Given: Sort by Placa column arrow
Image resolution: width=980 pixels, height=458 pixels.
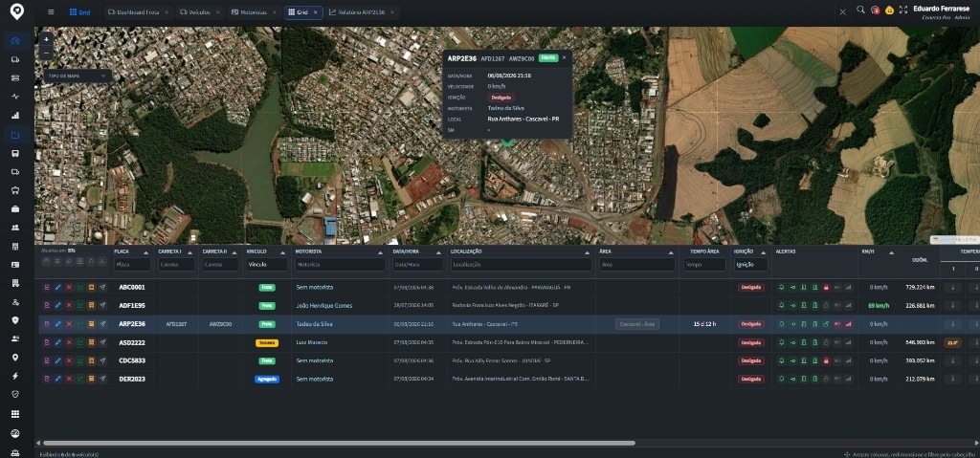Looking at the screenshot, I should tap(145, 252).
